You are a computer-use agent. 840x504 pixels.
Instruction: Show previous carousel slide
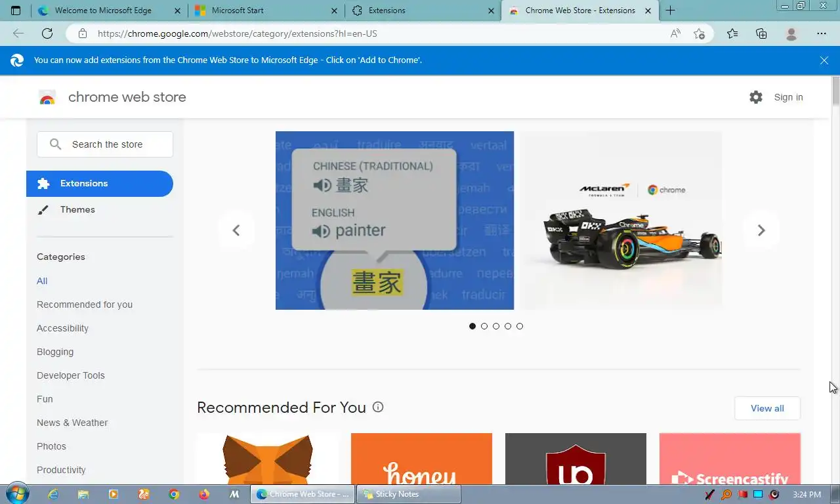pos(236,230)
